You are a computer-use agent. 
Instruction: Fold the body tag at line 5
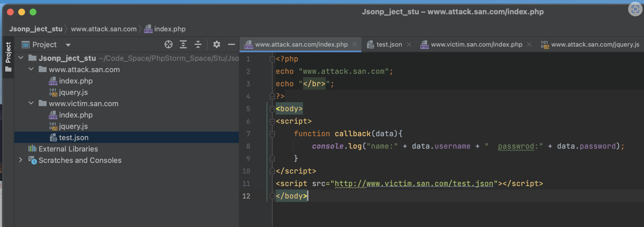[272, 109]
